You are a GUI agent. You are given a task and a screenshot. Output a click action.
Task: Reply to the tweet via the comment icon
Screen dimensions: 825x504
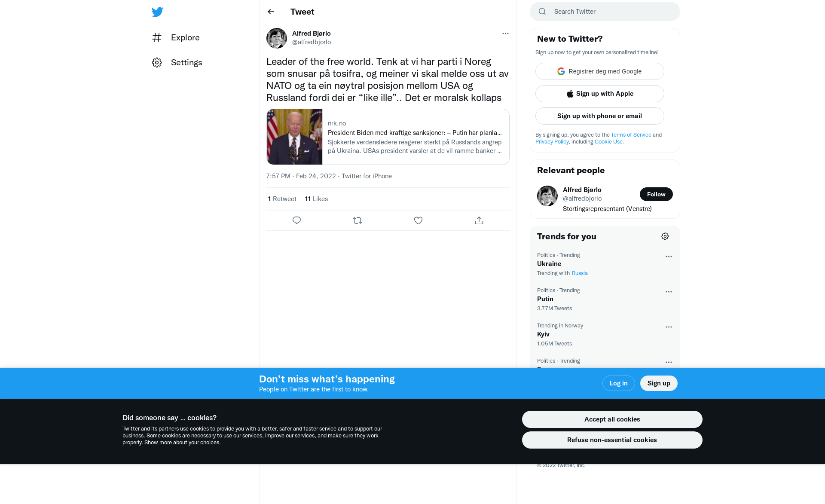tap(296, 220)
